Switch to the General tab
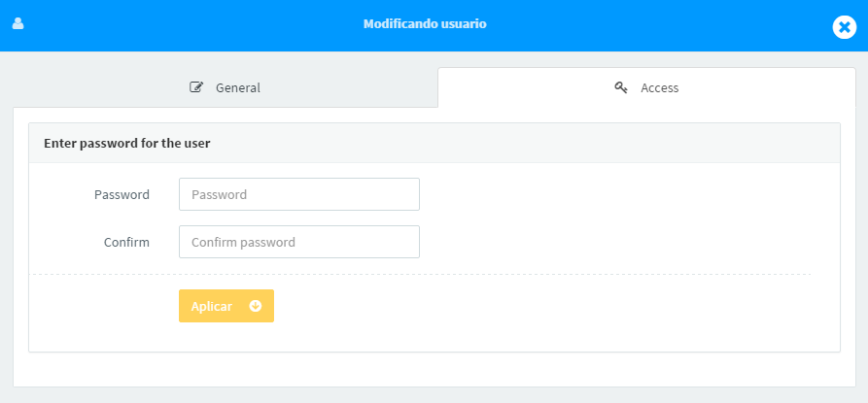The height and width of the screenshot is (403, 868). coord(225,87)
